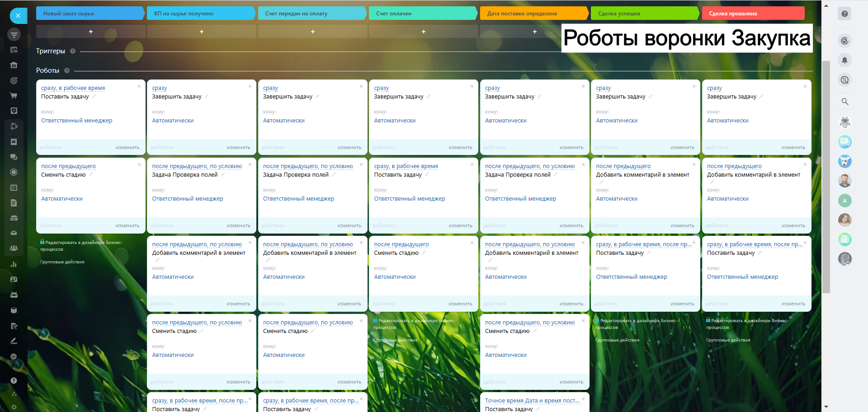Click the hexagon icon in left sidebar
868x412 pixels.
pos(14,172)
